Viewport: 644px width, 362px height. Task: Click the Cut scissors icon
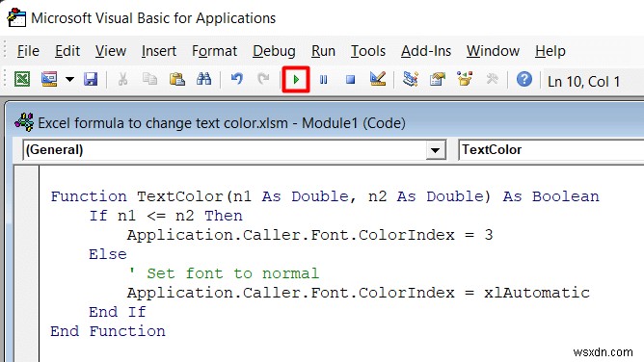122,79
